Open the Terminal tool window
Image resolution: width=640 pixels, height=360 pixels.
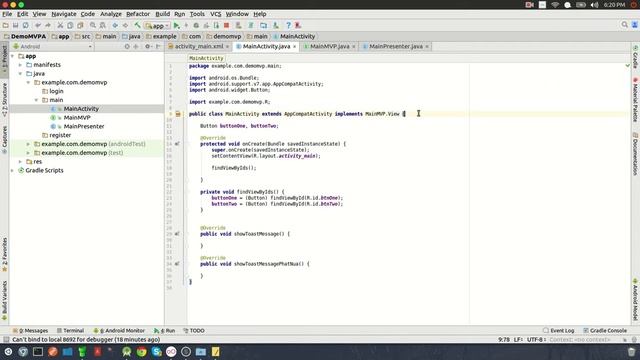[70, 331]
